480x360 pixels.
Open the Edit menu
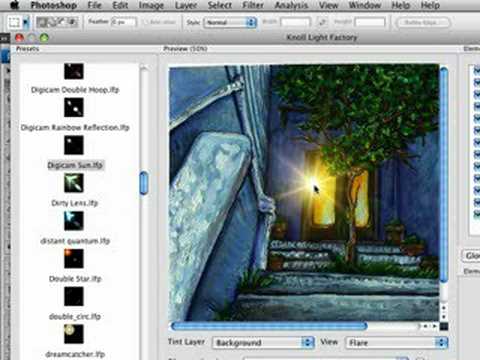[120, 5]
